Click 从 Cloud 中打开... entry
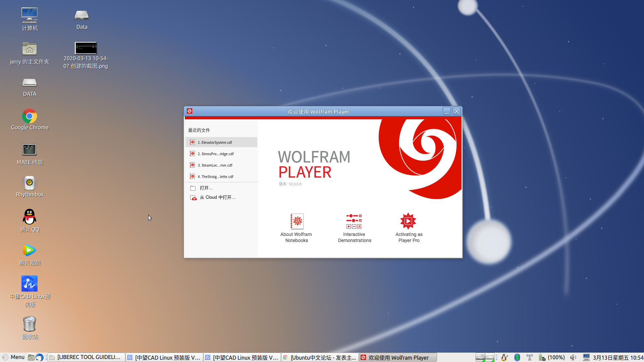This screenshot has height=362, width=644. click(221, 197)
